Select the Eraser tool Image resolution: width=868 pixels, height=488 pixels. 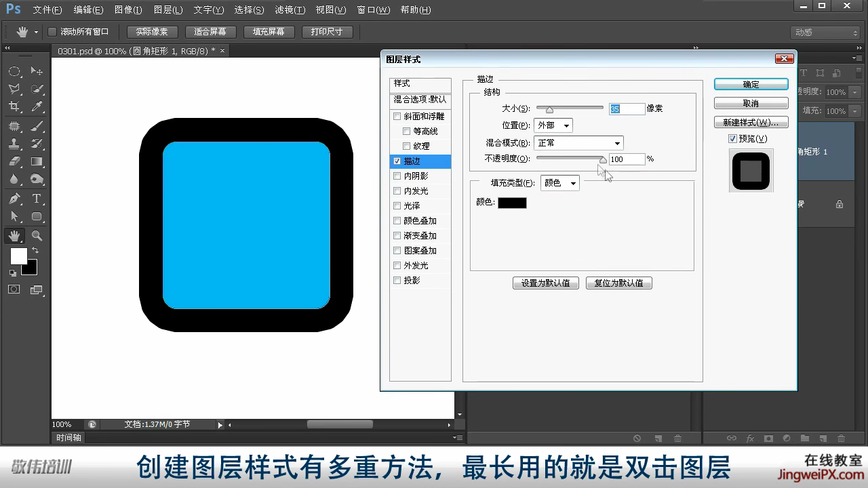point(14,161)
